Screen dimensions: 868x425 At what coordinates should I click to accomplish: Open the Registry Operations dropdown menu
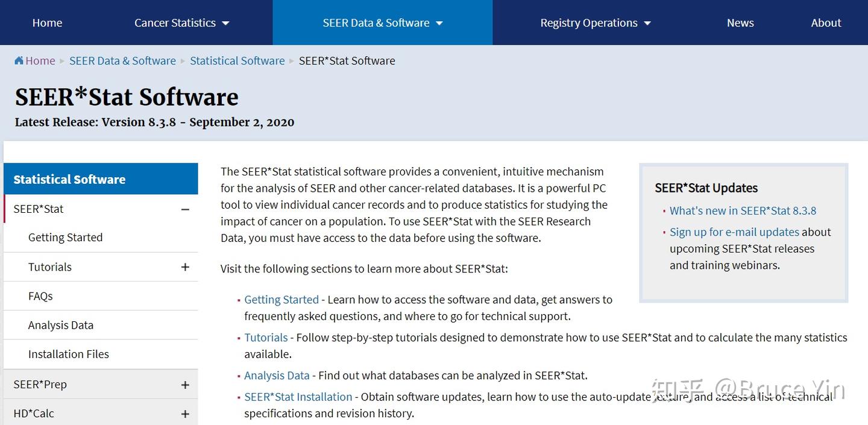tap(595, 23)
